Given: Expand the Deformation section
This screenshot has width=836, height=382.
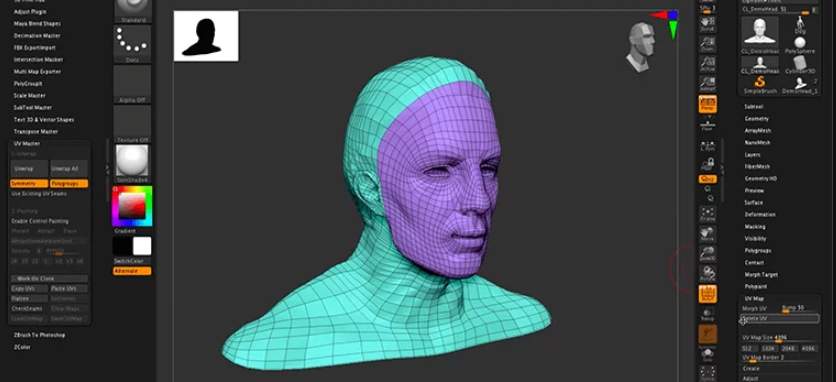Looking at the screenshot, I should point(760,214).
